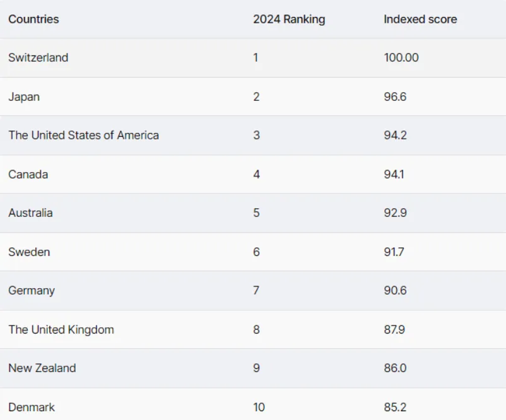Click The United States of America cell
506x420 pixels.
pyautogui.click(x=83, y=135)
